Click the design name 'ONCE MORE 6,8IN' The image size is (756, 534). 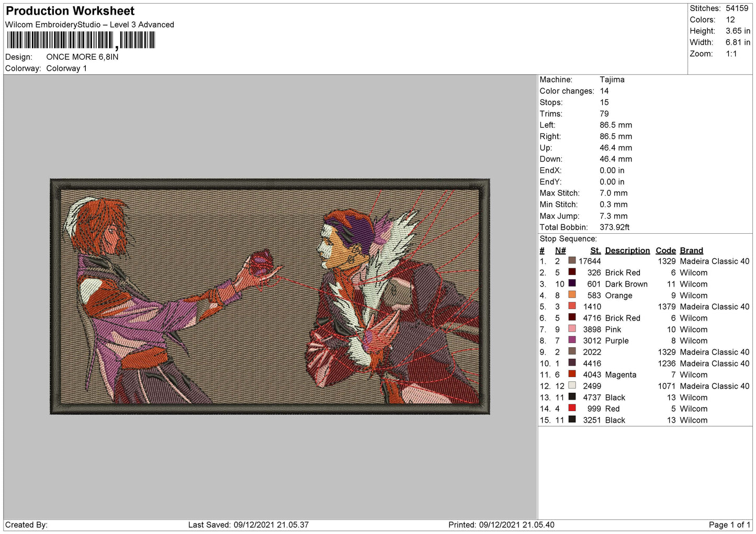click(x=82, y=57)
